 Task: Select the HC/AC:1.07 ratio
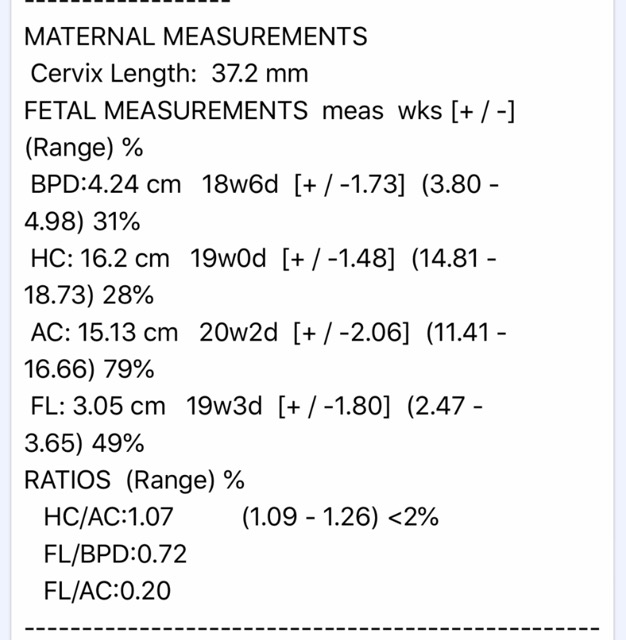coord(109,517)
